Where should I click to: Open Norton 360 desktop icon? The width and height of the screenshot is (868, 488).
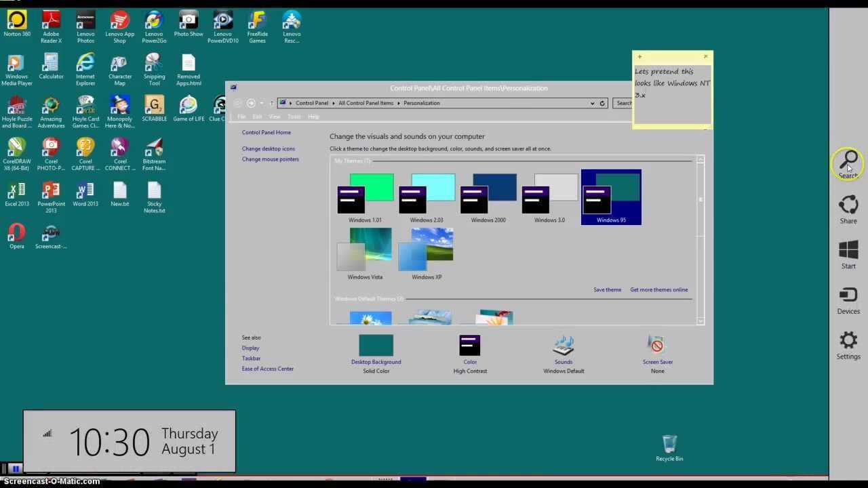[x=17, y=24]
